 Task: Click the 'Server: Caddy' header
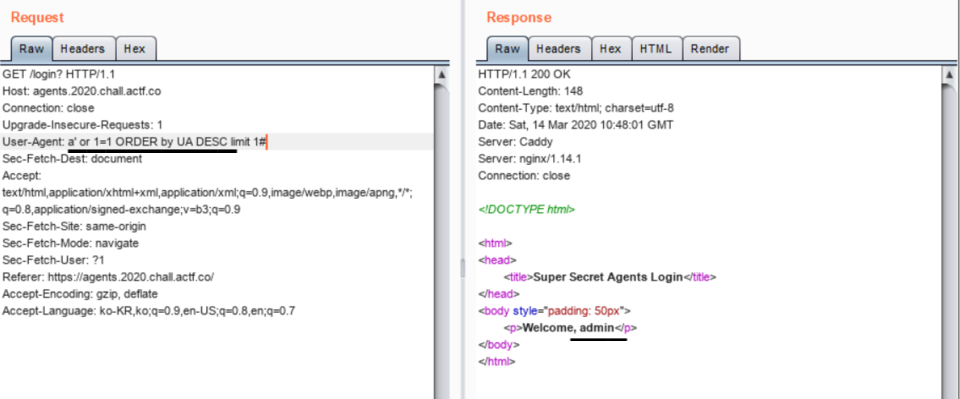[516, 142]
